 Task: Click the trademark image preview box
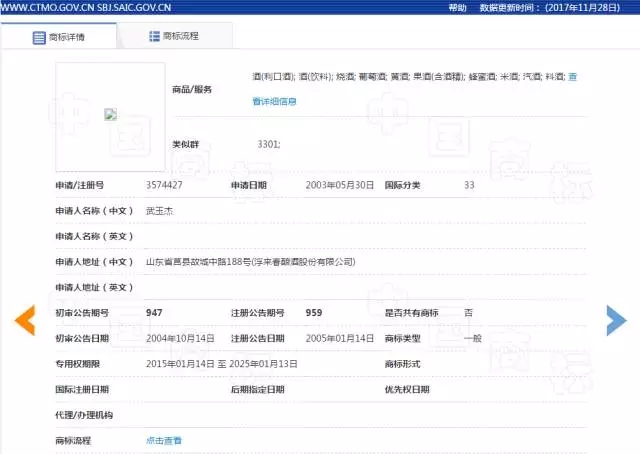point(110,103)
